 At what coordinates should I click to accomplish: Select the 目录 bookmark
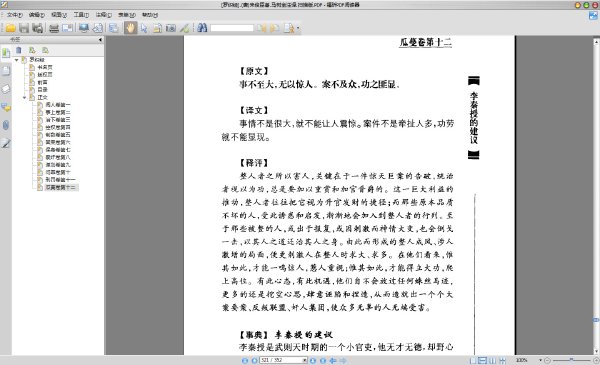click(x=42, y=90)
